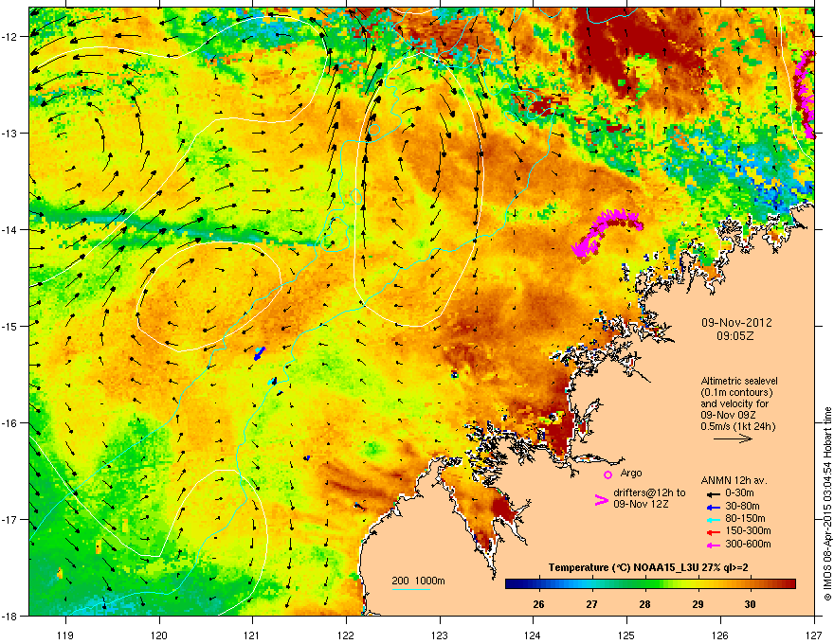Click the '0-30m' depth label
Screen dimensions: 834x644
click(x=740, y=493)
